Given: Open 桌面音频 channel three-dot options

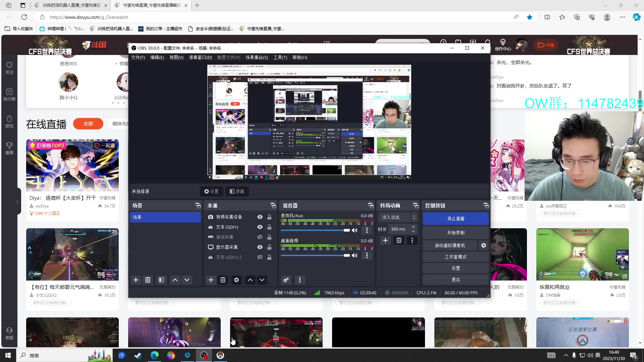Looking at the screenshot, I should pyautogui.click(x=367, y=255).
